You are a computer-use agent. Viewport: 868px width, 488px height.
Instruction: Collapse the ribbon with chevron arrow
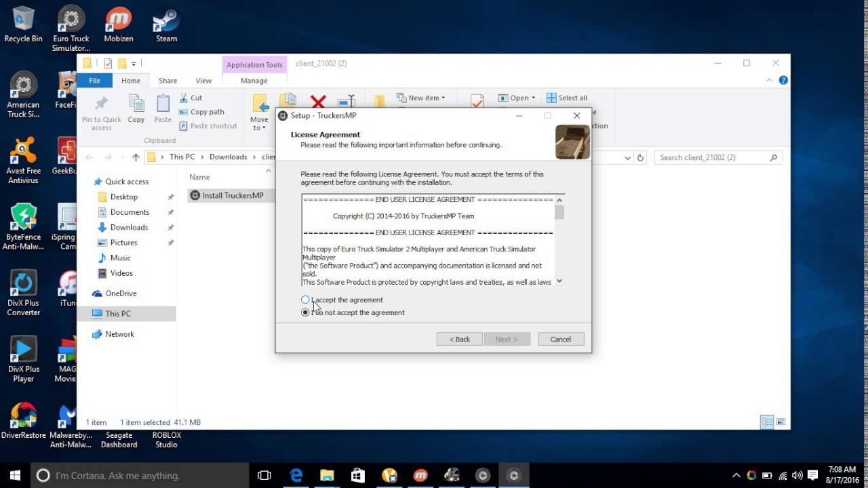(x=770, y=80)
